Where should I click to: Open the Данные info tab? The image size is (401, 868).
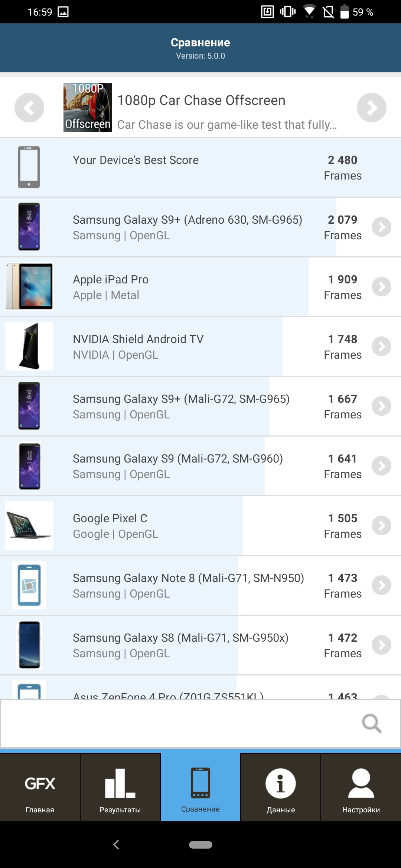pyautogui.click(x=281, y=788)
